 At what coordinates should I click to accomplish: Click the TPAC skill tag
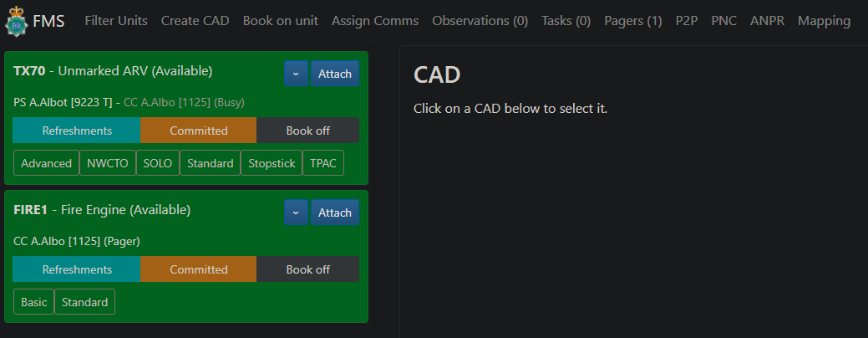[x=322, y=163]
